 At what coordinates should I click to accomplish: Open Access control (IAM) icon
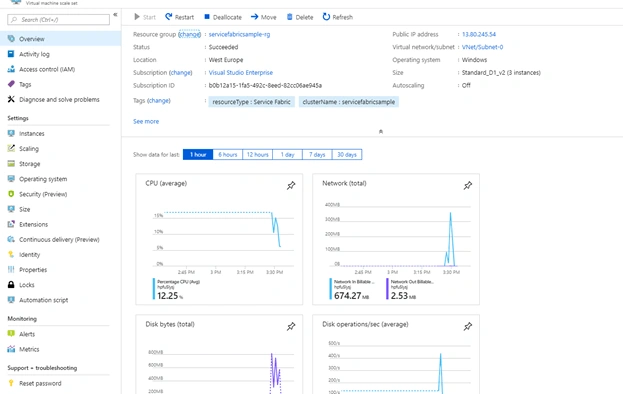11,69
